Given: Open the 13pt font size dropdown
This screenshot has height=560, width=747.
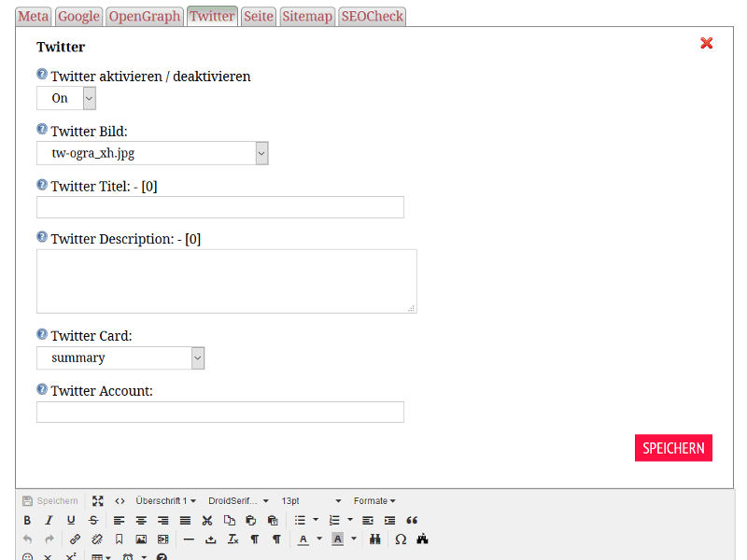Looking at the screenshot, I should click(312, 501).
